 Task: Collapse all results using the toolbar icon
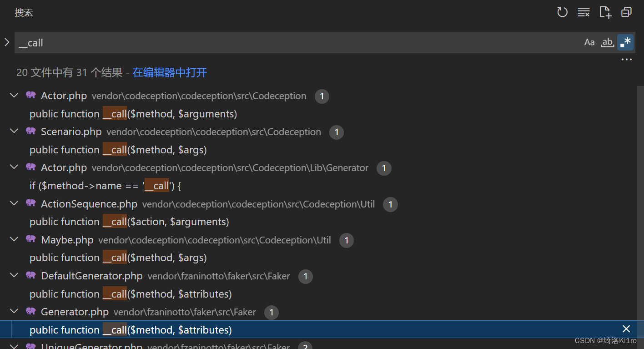tap(626, 12)
